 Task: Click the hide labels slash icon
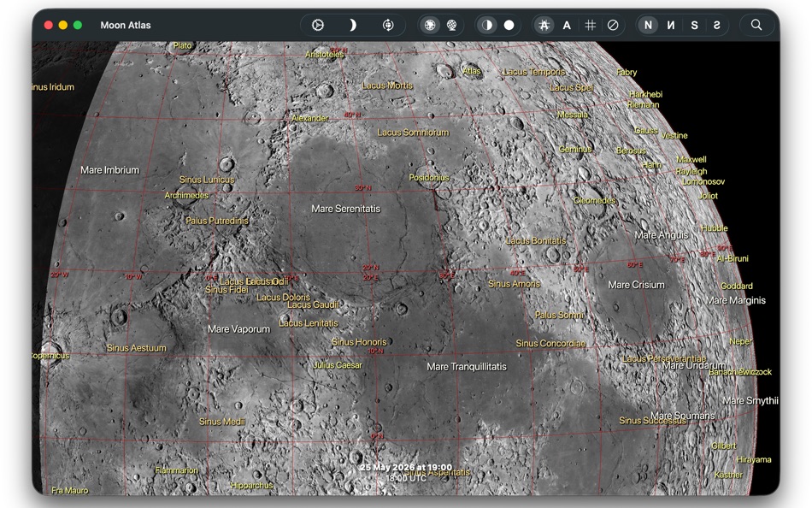pos(612,25)
